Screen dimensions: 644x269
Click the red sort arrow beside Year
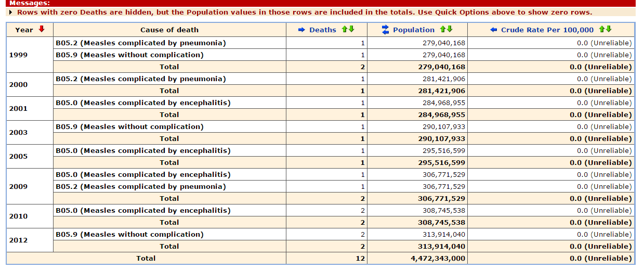pyautogui.click(x=42, y=29)
